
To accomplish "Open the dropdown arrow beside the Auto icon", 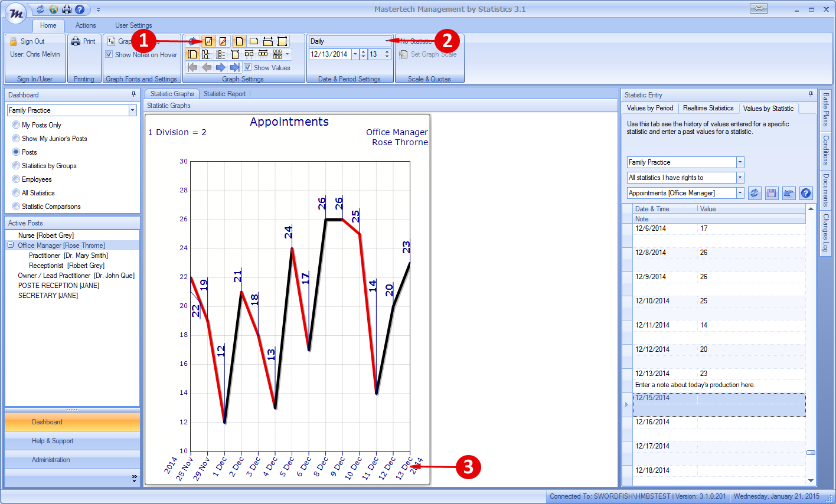I will [288, 54].
